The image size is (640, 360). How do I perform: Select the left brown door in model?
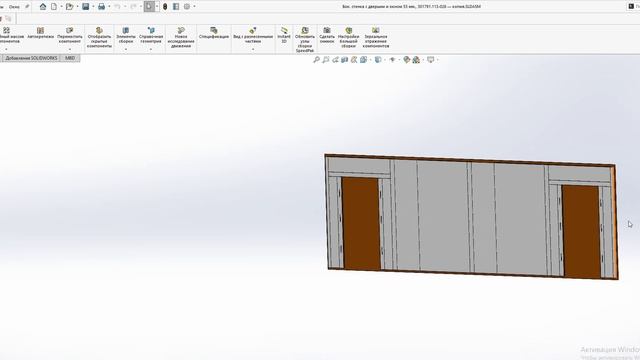point(361,223)
